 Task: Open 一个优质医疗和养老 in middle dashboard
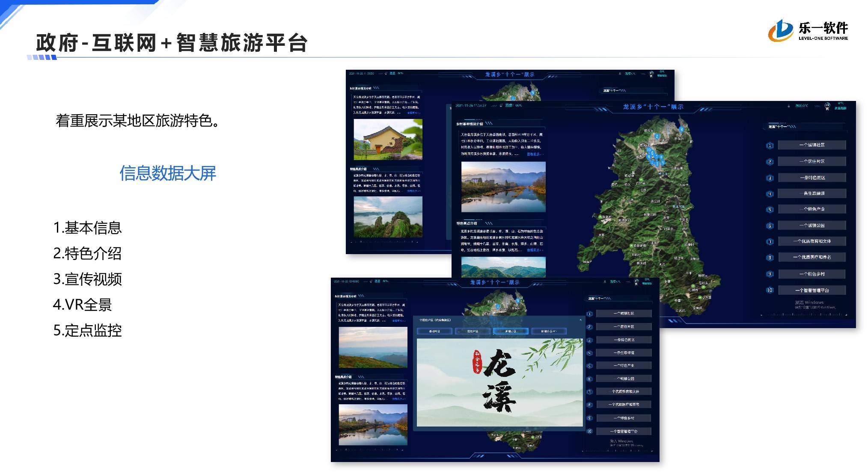click(x=812, y=257)
